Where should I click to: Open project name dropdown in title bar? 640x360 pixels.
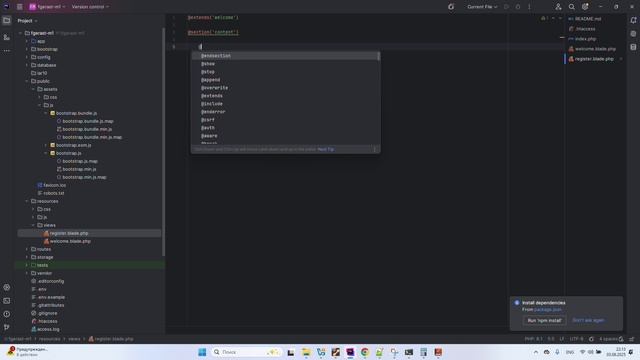click(x=47, y=7)
